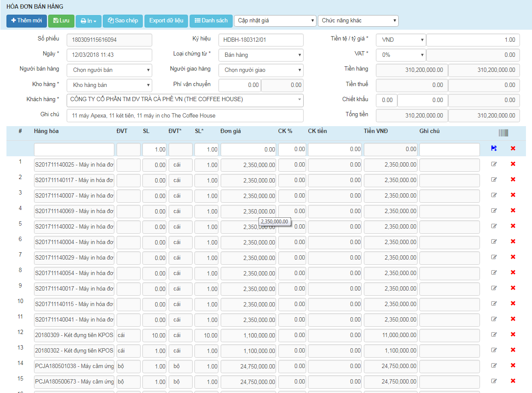The width and height of the screenshot is (532, 393).
Task: Delete the PCJA180500673 Máy cảm ứng row
Action: (x=513, y=381)
